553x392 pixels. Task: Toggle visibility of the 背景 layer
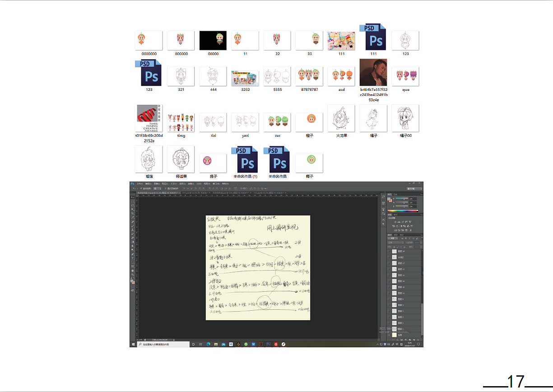389,335
